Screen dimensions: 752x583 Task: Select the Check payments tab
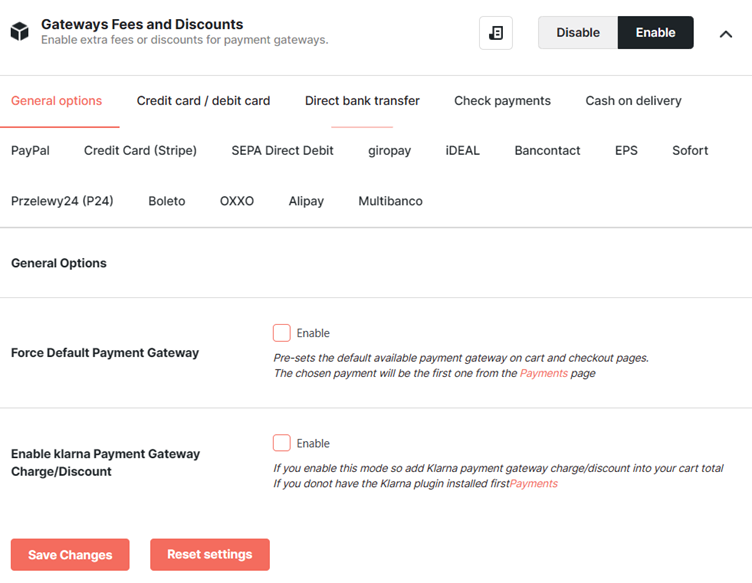(x=502, y=101)
